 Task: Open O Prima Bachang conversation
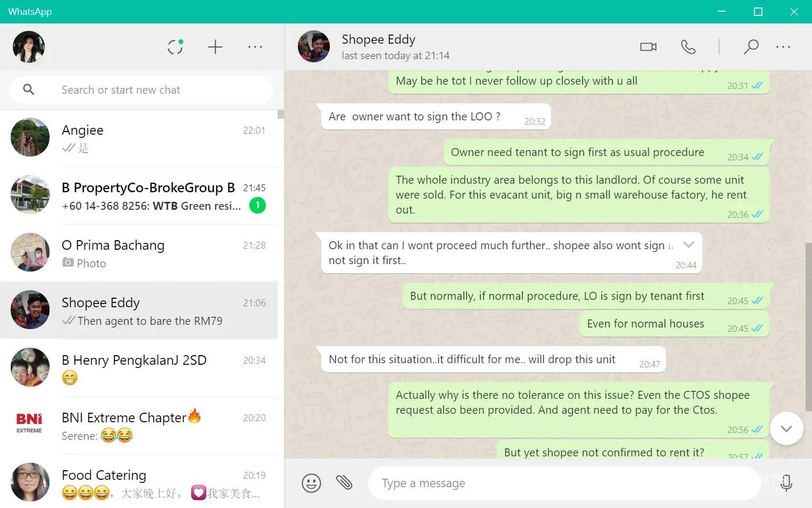139,253
